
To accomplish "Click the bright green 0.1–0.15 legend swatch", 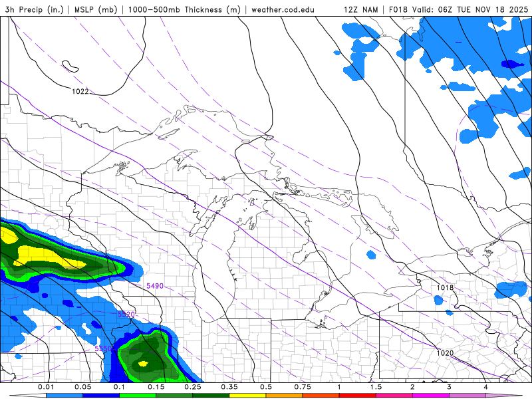I will (138, 396).
